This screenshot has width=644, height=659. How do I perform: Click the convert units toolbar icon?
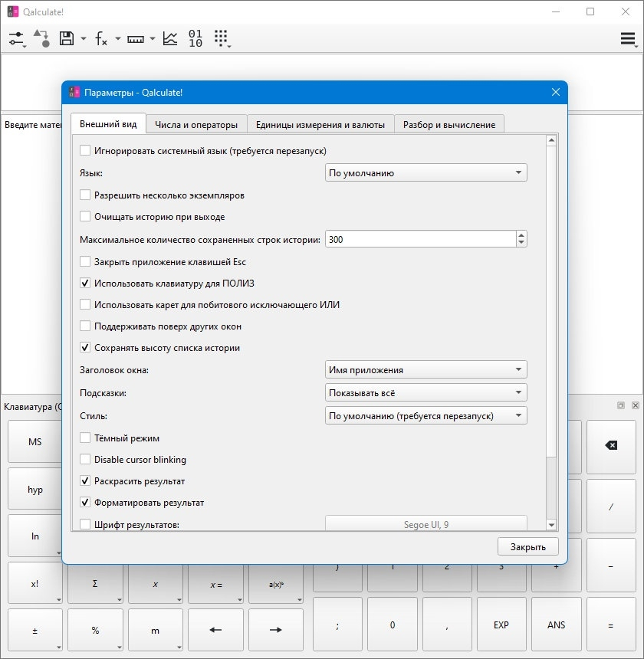(42, 38)
